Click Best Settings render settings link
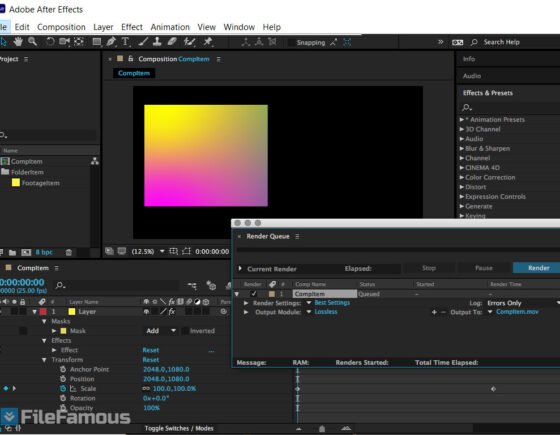This screenshot has height=435, width=560. coord(332,303)
